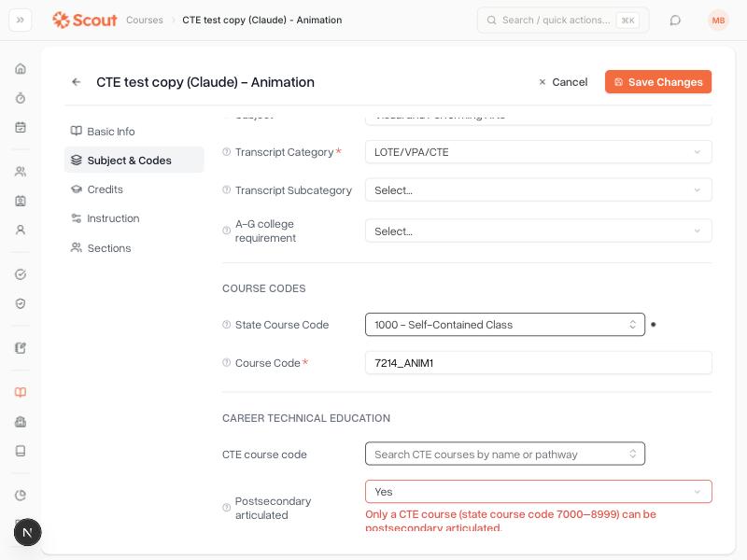This screenshot has height=560, width=747.
Task: Click the help icon beside State Course Code
Action: pos(227,325)
